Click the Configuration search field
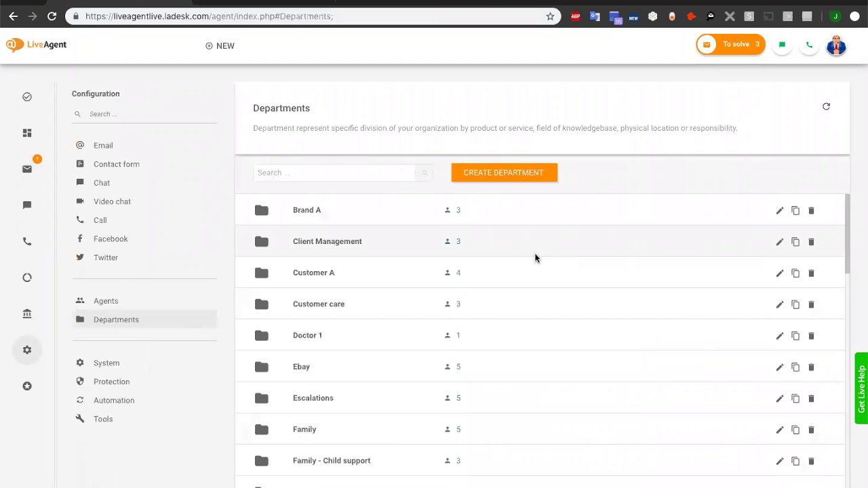The image size is (868, 488). [144, 114]
